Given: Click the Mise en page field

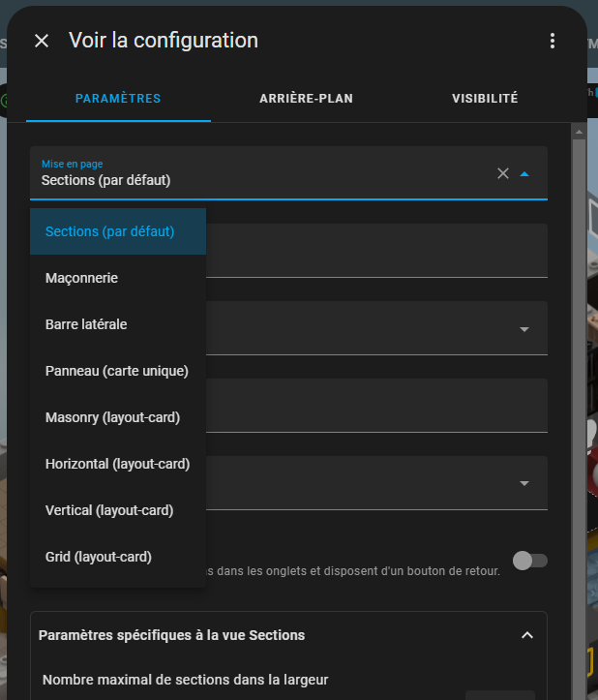Looking at the screenshot, I should (288, 173).
